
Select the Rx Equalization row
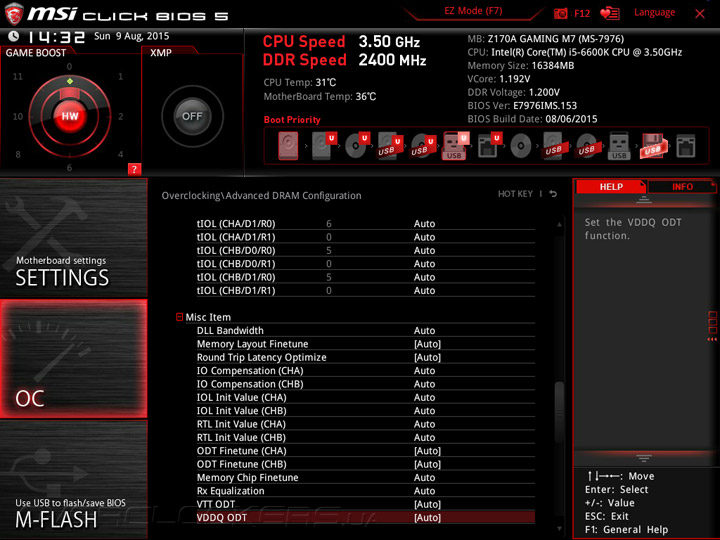(x=366, y=491)
